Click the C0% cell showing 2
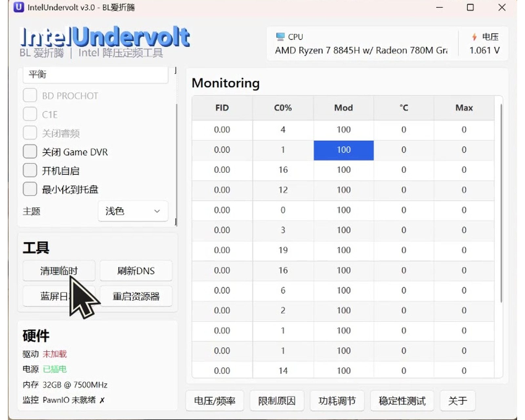This screenshot has height=420, width=525. click(283, 310)
